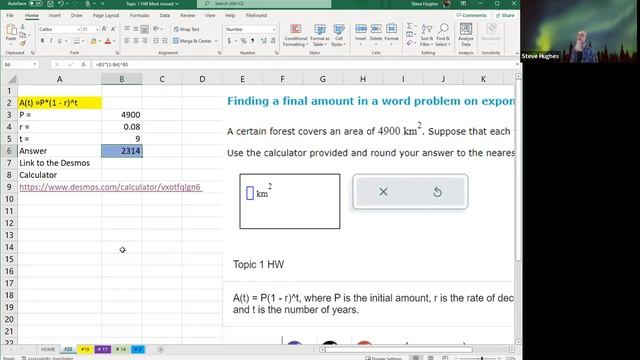Select cell B4 containing 0.08
Image resolution: width=640 pixels, height=360 pixels.
[122, 127]
